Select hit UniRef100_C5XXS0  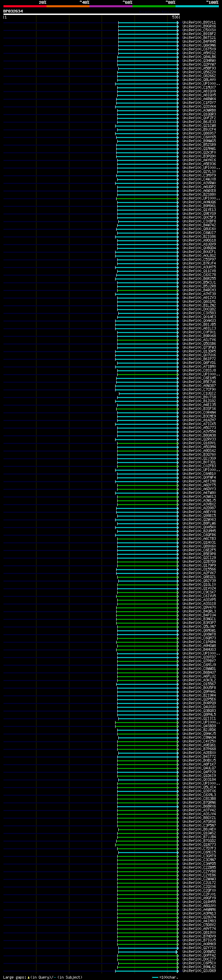pyautogui.click(x=199, y=30)
